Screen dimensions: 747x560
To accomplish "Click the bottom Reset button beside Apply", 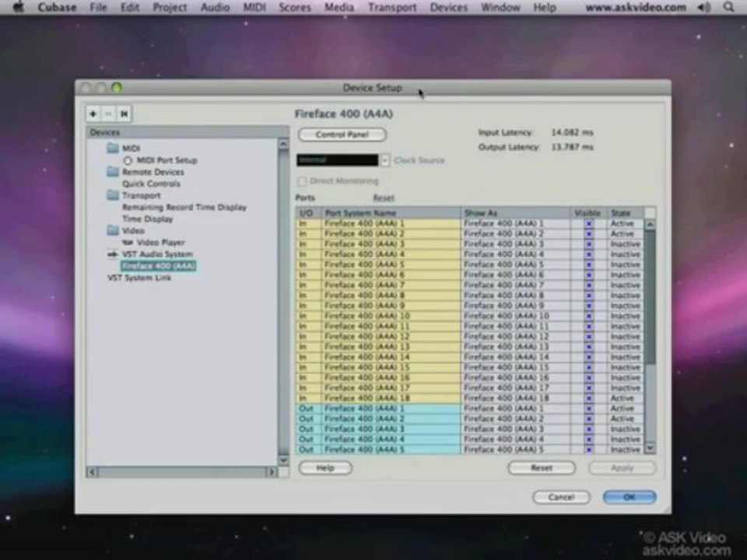I will point(542,468).
